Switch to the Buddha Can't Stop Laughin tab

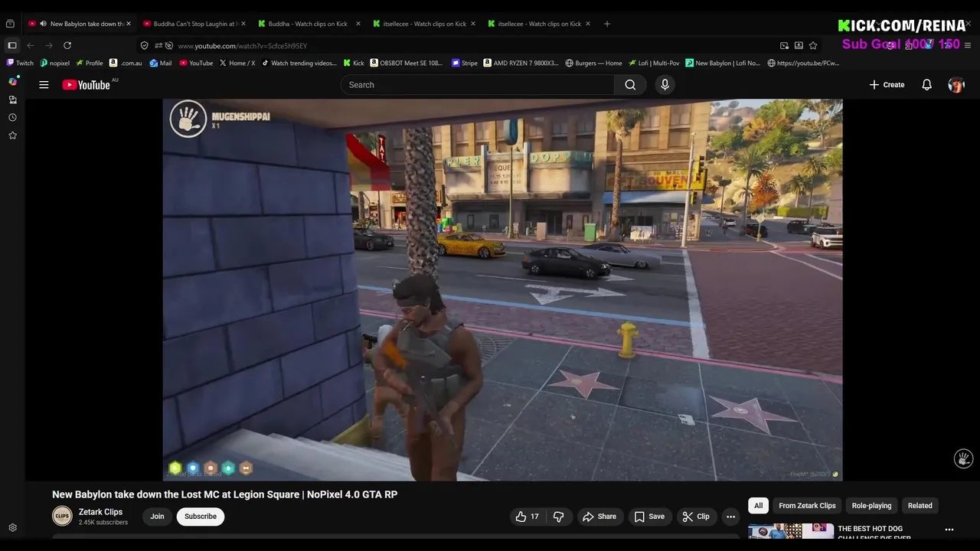(194, 24)
